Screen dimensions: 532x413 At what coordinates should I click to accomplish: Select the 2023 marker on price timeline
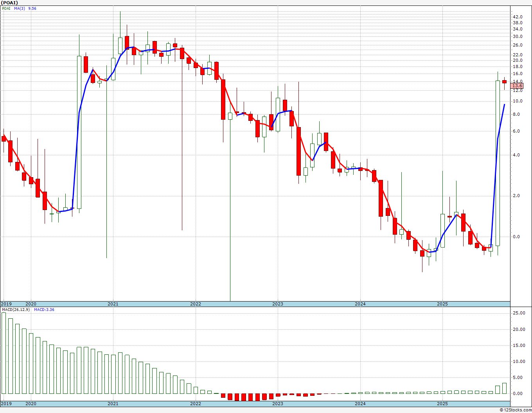[x=278, y=304]
